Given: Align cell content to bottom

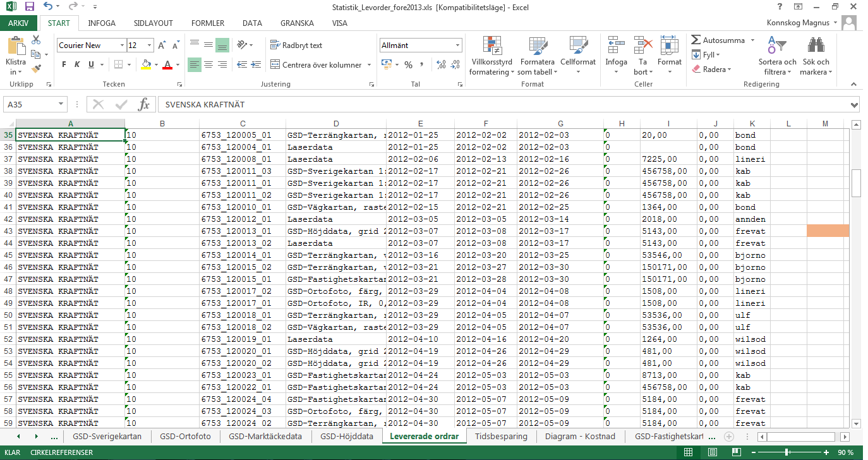Looking at the screenshot, I should [x=222, y=45].
